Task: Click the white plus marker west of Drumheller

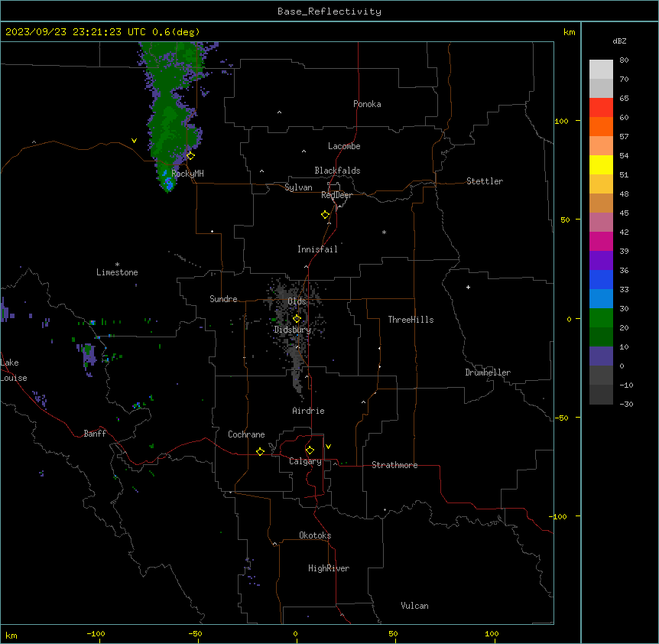Action: [468, 287]
